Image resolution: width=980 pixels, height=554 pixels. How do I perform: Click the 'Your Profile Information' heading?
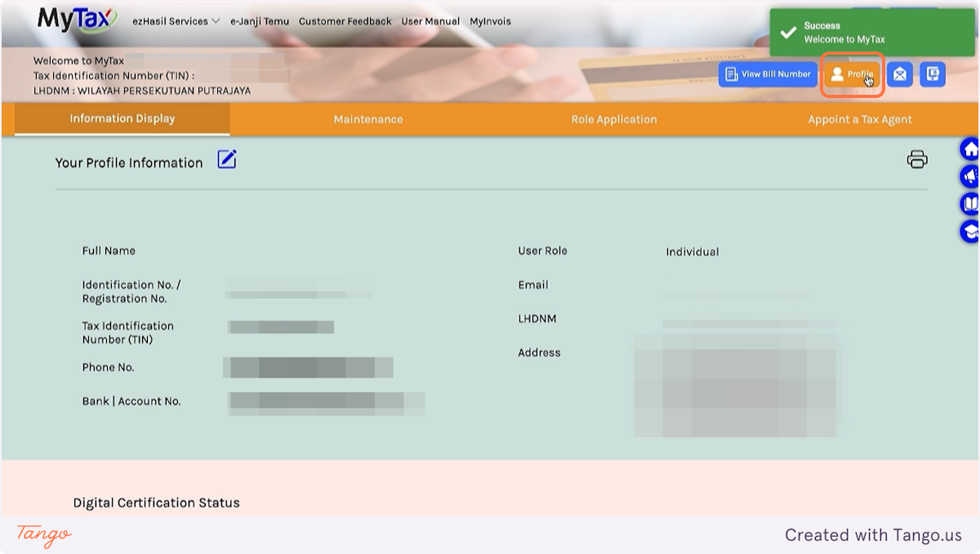(129, 163)
